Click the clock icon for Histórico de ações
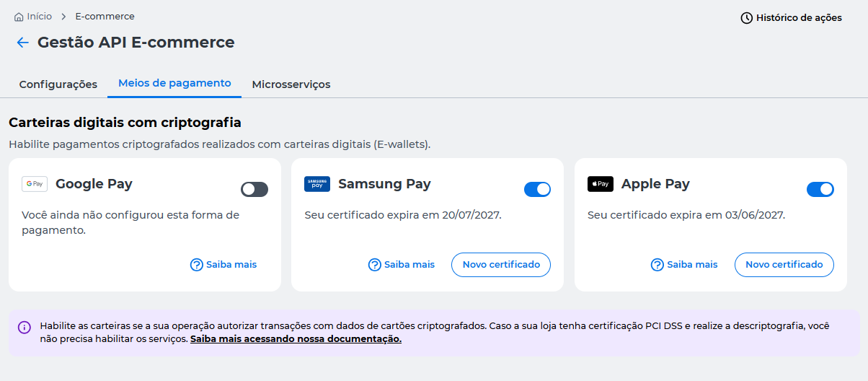 pos(747,18)
